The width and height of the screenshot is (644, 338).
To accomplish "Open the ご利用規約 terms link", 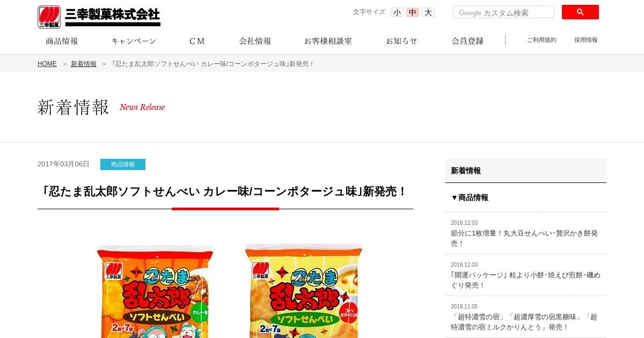I will (x=541, y=40).
